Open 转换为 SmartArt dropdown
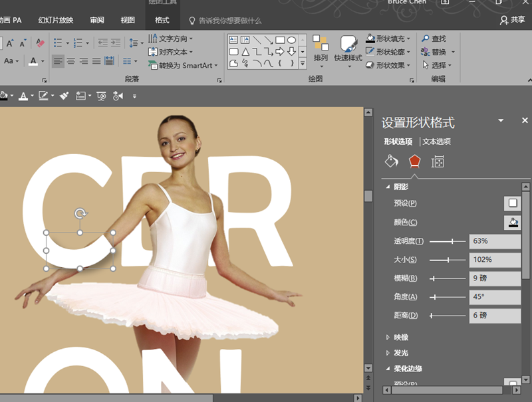The width and height of the screenshot is (532, 402). click(x=184, y=65)
